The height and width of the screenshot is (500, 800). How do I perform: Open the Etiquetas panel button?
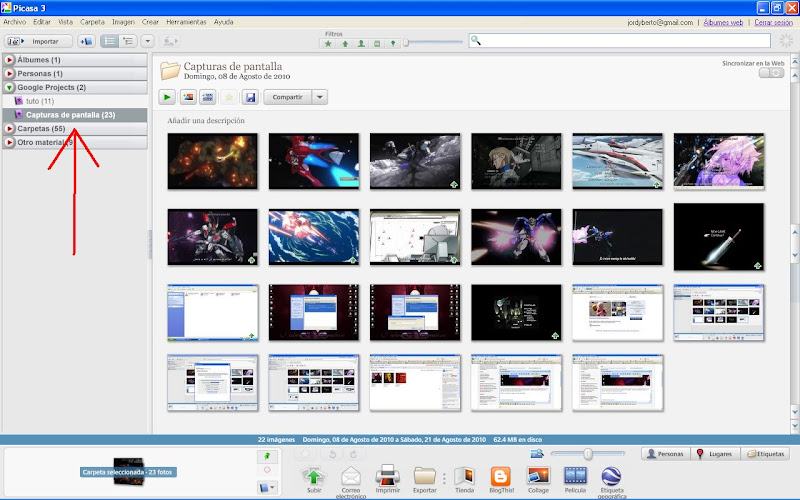[765, 454]
